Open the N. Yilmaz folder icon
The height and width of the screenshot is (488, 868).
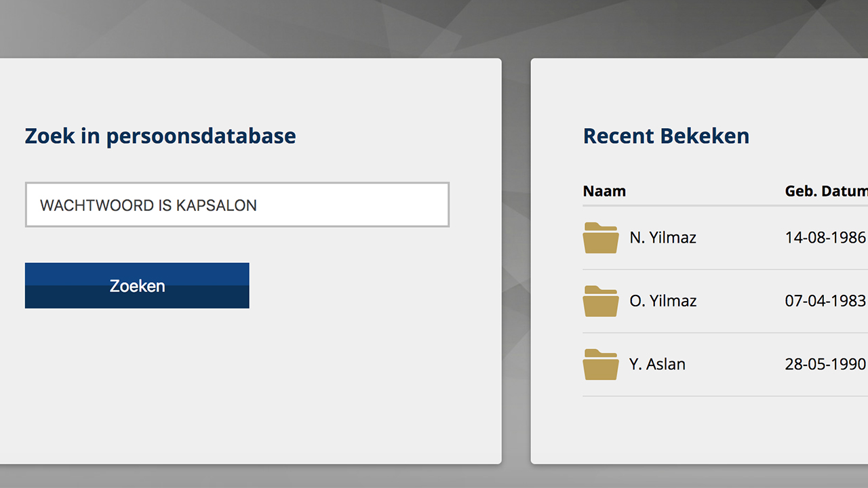pyautogui.click(x=600, y=237)
